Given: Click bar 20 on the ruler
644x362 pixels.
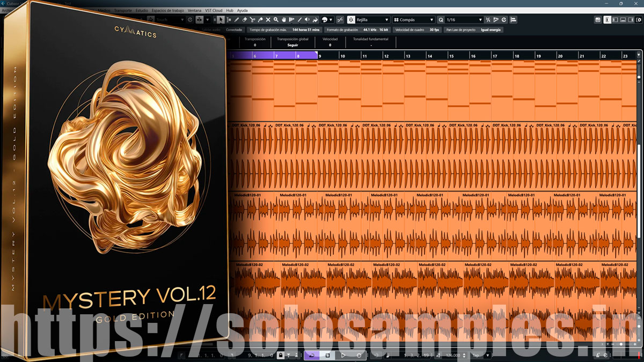Looking at the screenshot, I should click(560, 56).
